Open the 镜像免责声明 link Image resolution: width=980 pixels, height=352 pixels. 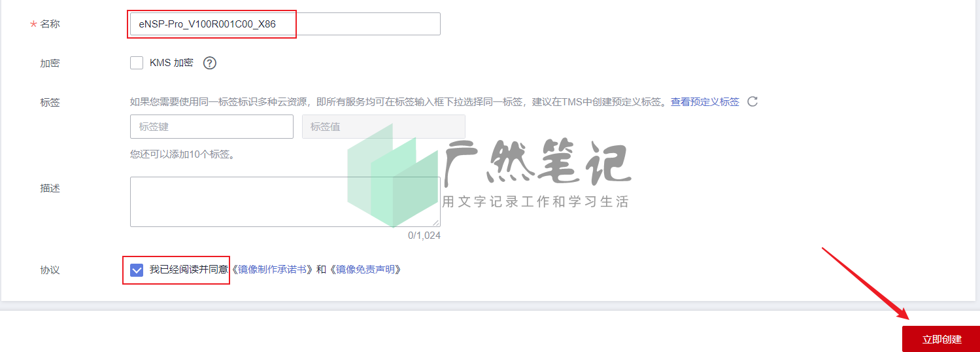[365, 269]
